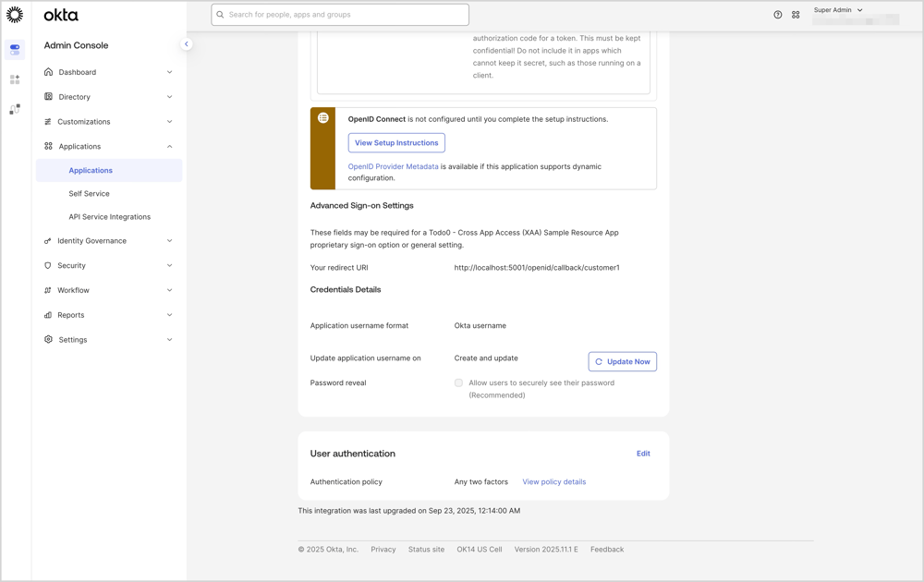Expand the Customizations section
This screenshot has height=582, width=924.
pos(84,121)
